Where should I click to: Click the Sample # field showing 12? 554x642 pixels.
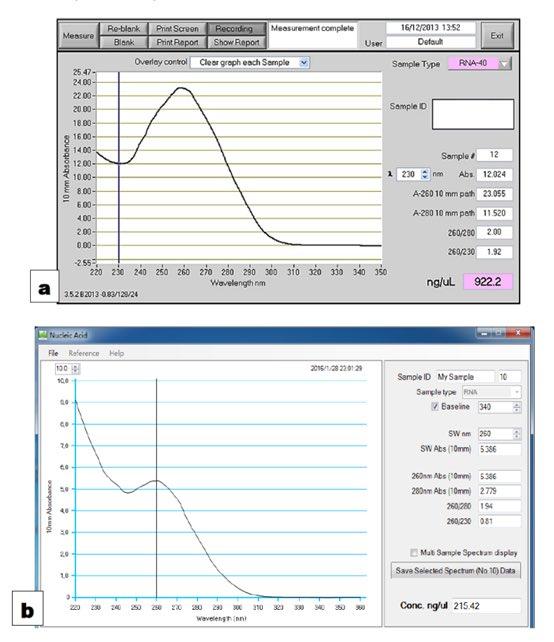(x=494, y=154)
